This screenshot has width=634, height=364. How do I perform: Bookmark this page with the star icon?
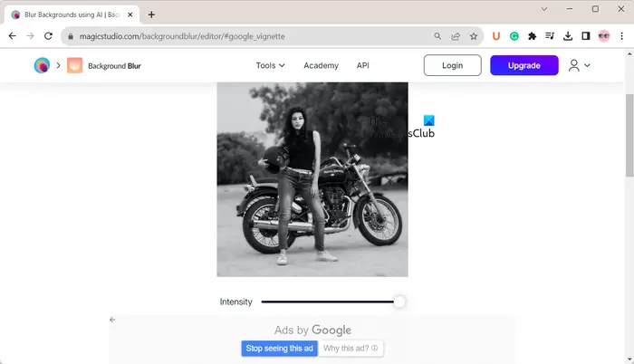point(474,36)
